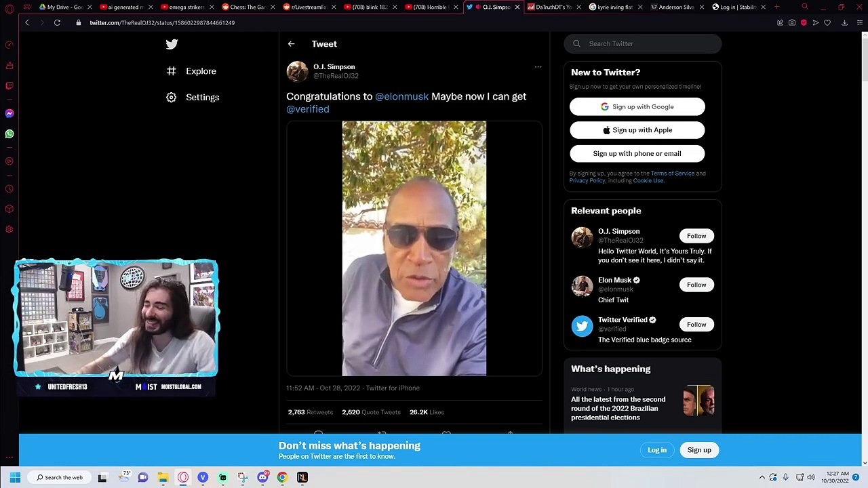Open Messenger in the Opera GX sidebar
This screenshot has height=488, width=868.
9,113
